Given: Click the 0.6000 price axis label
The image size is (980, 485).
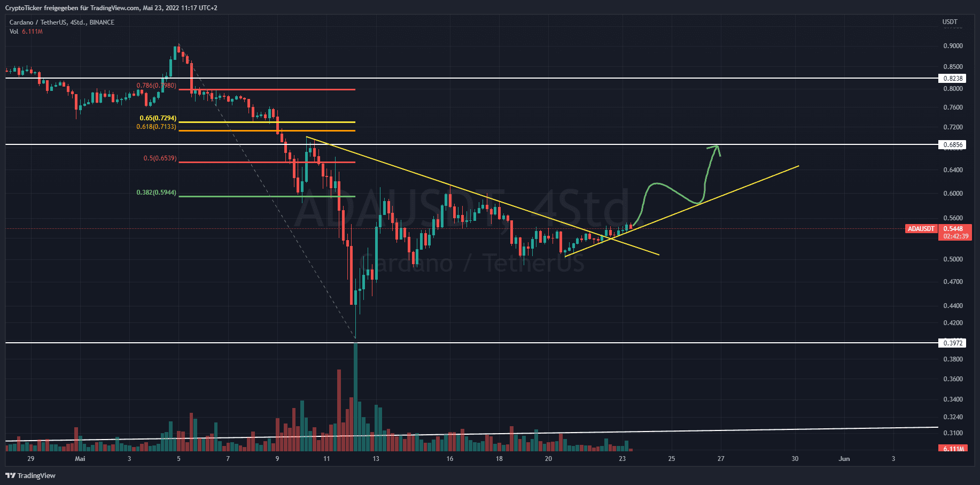Looking at the screenshot, I should click(953, 194).
